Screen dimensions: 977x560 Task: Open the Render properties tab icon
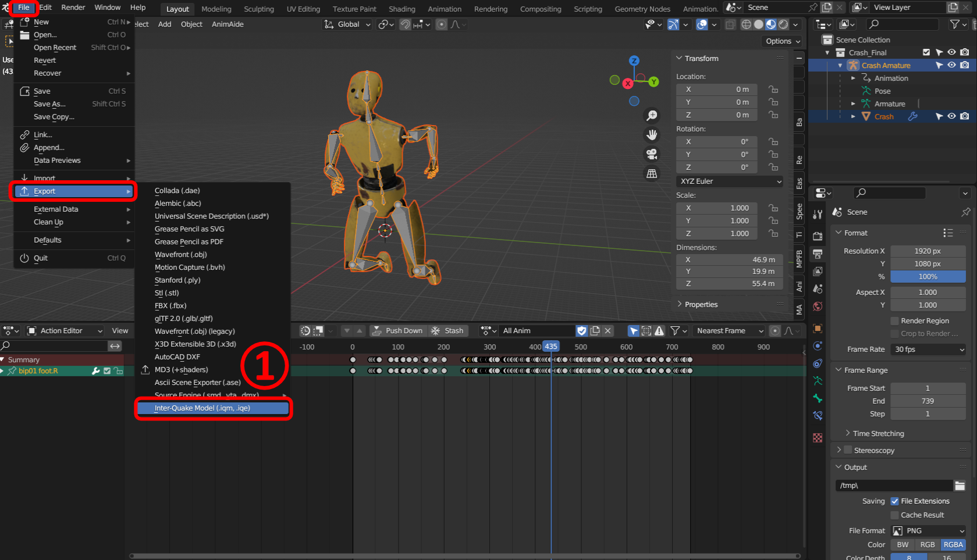click(x=818, y=236)
